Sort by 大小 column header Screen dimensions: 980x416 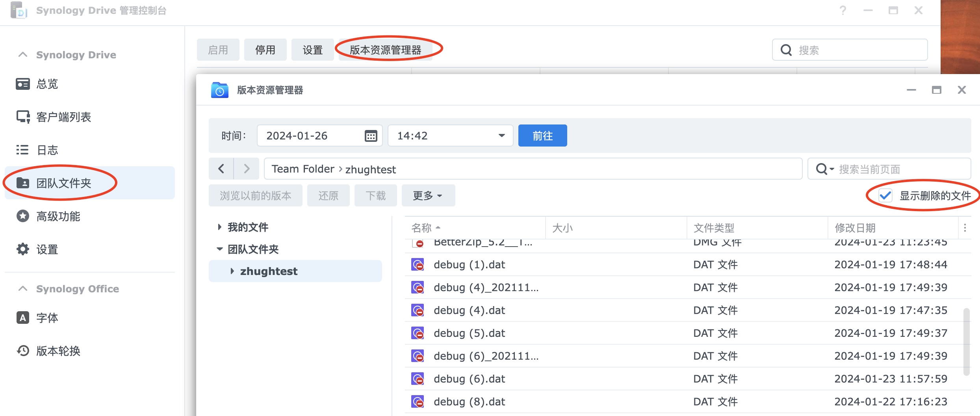pyautogui.click(x=616, y=228)
